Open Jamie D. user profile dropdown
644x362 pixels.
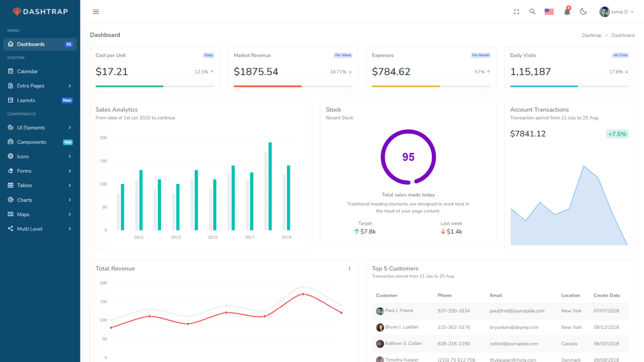[x=616, y=12]
